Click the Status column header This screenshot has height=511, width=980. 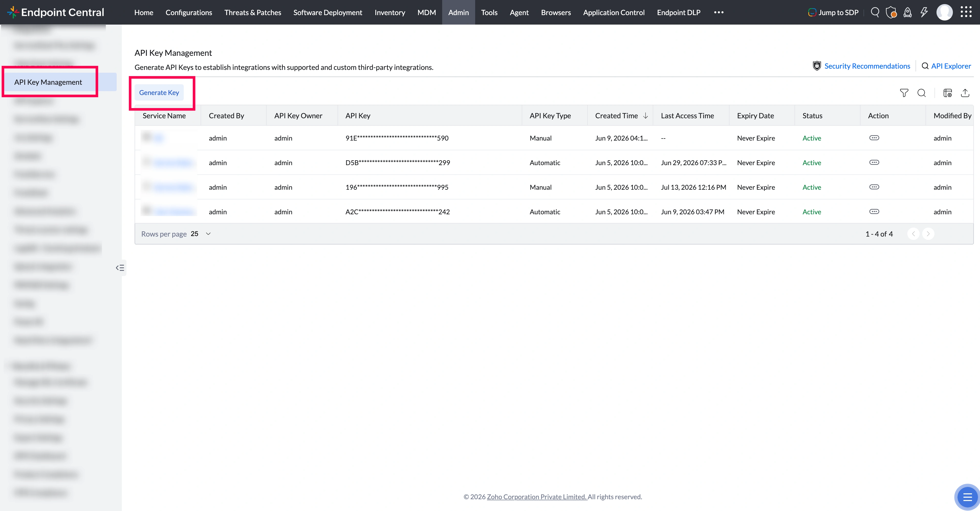(x=812, y=116)
